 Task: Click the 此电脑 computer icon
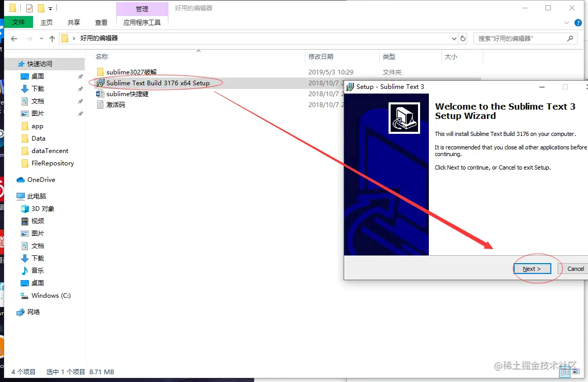[x=21, y=196]
